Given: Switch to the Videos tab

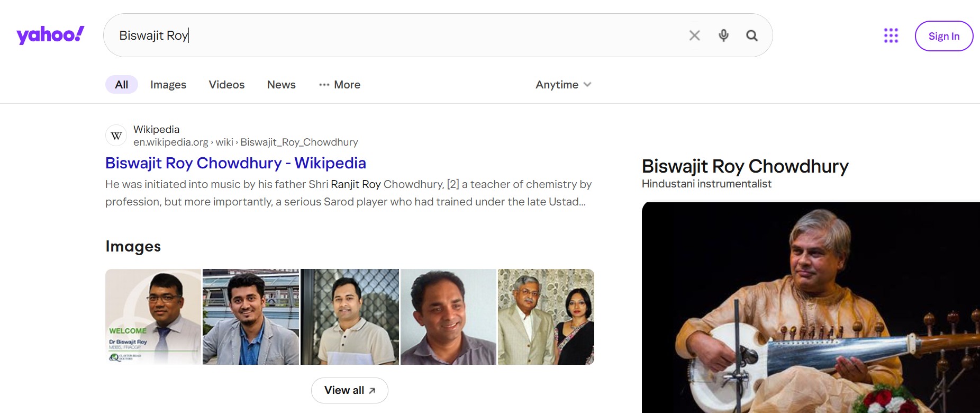Looking at the screenshot, I should [x=226, y=85].
